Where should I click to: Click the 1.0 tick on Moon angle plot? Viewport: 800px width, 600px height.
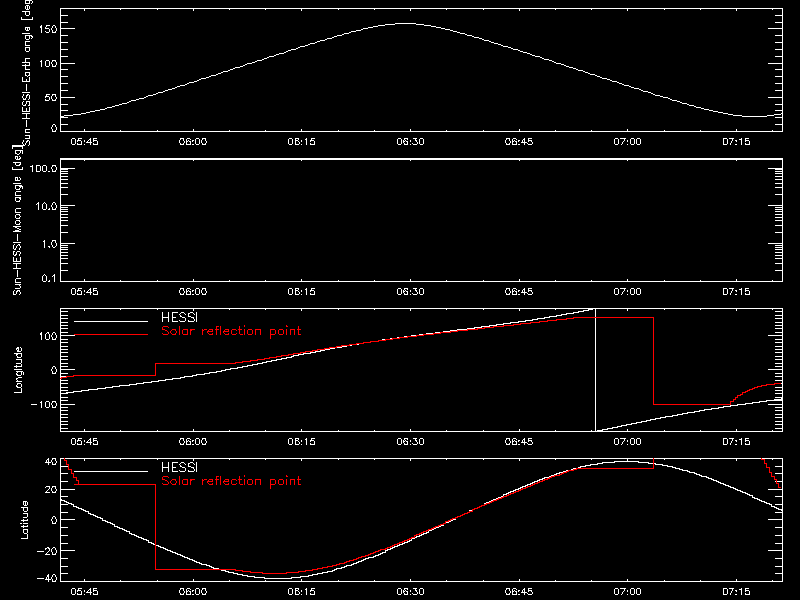pyautogui.click(x=49, y=244)
